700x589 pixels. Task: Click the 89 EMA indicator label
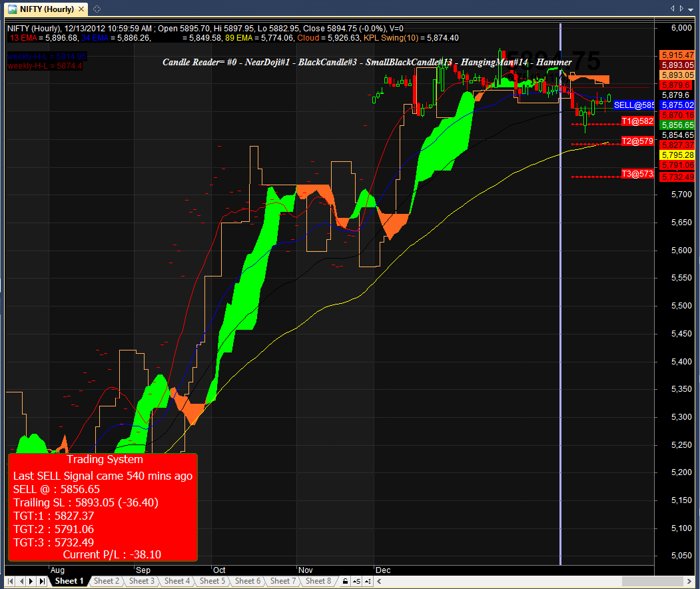239,38
